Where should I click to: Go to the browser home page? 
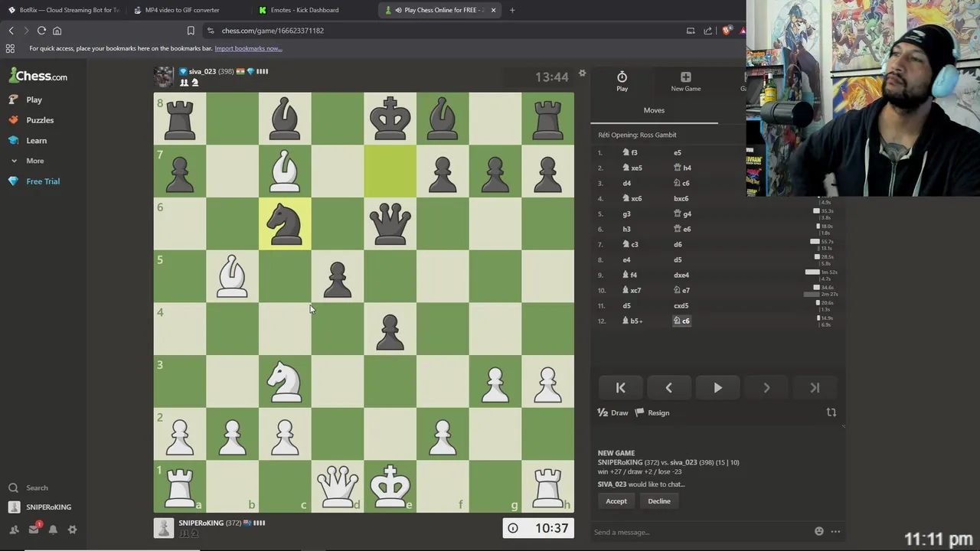coord(57,31)
